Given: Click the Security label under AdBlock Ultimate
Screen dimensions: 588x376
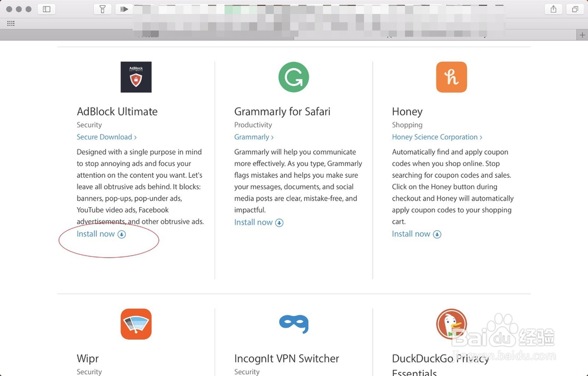Looking at the screenshot, I should pyautogui.click(x=89, y=125).
